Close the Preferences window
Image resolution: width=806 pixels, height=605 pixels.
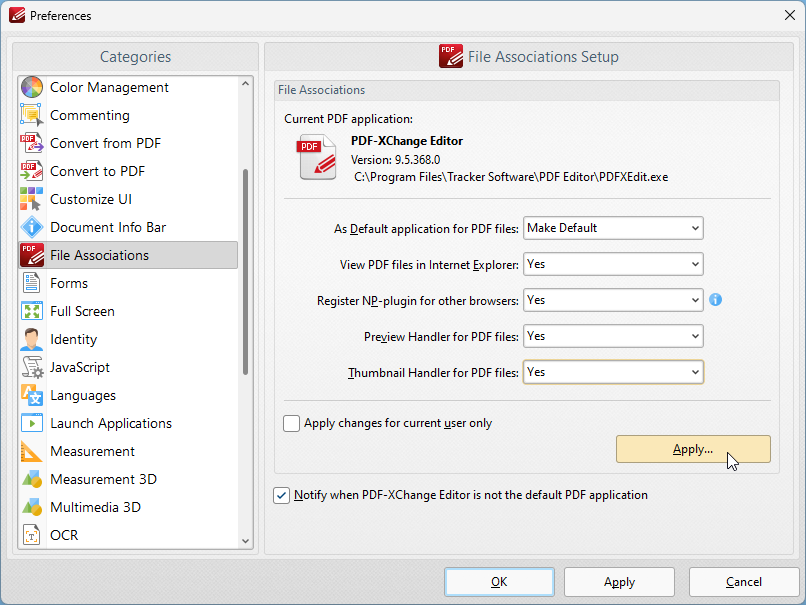point(790,15)
